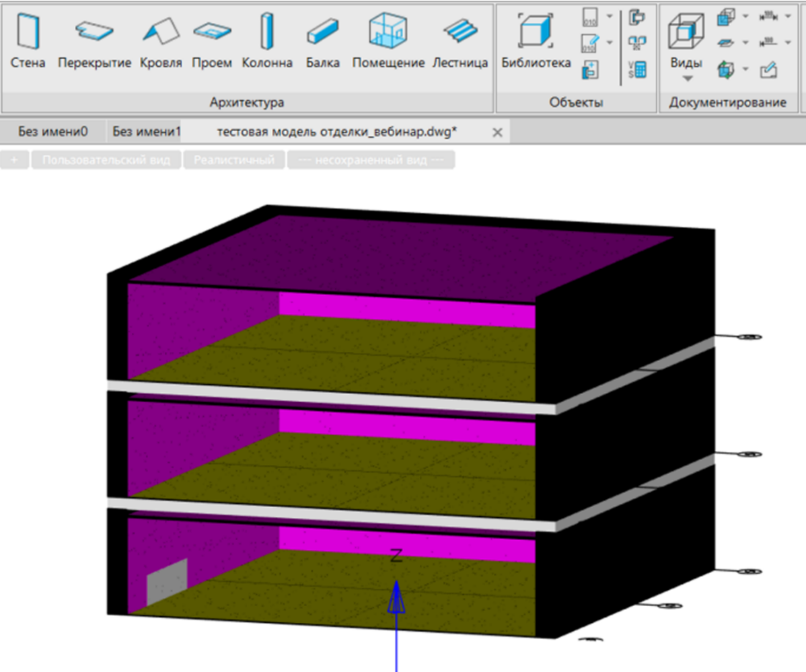Select the тестовая модель отделки_вебинар.dwg tab
The height and width of the screenshot is (672, 806).
click(x=336, y=132)
